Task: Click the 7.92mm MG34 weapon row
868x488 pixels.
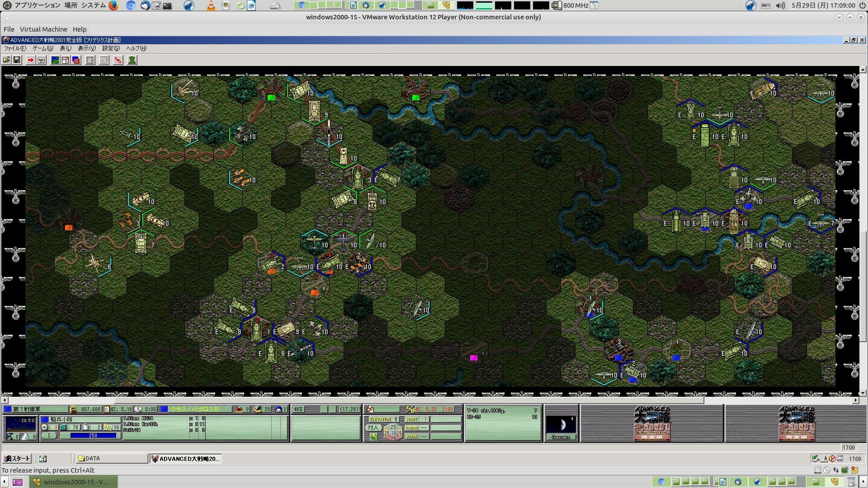Action: coord(164,418)
